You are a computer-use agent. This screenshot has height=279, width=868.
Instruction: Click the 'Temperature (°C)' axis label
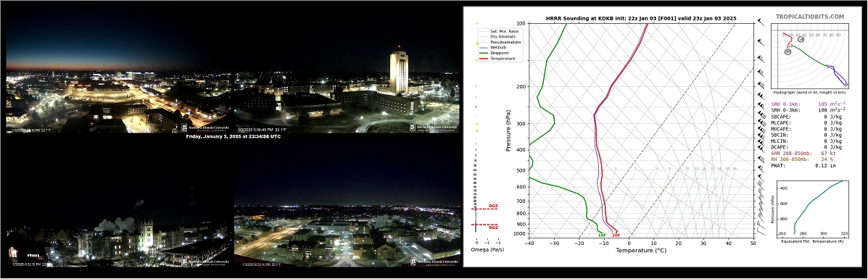click(x=641, y=251)
